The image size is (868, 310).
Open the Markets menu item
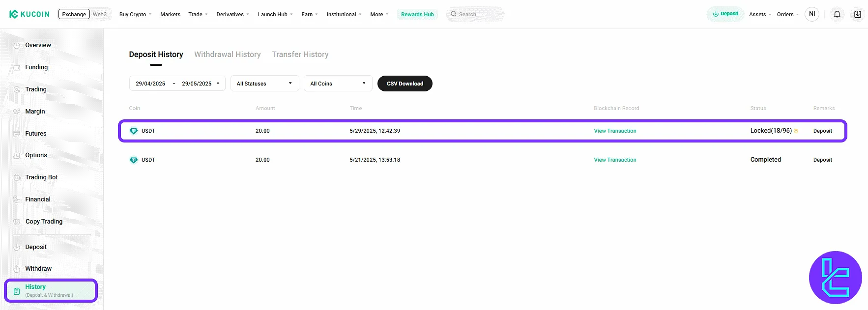click(x=170, y=14)
